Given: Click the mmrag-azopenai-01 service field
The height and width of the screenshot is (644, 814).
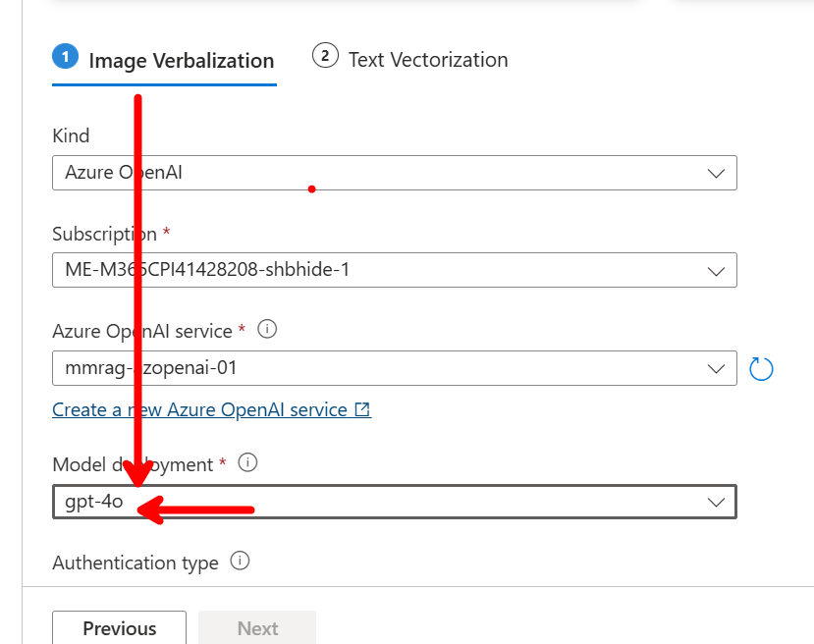Looking at the screenshot, I should point(395,368).
